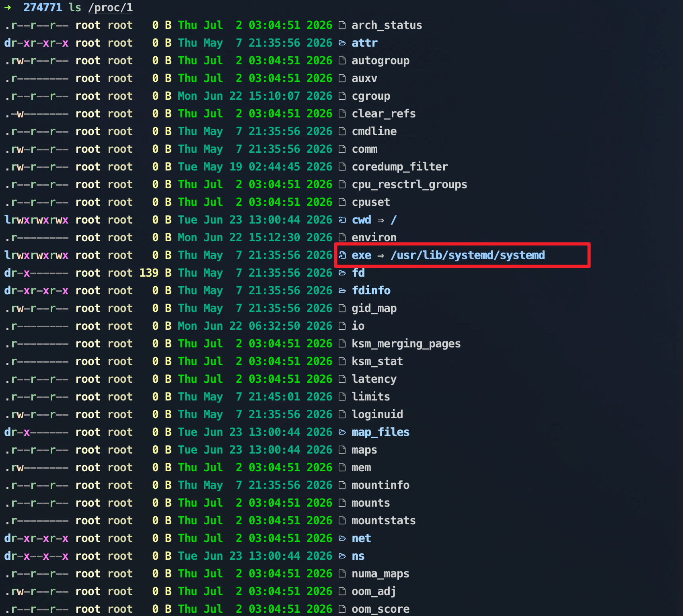Screen dimensions: 683x616
Task: Click the file icon next to limits
Action: 342,397
